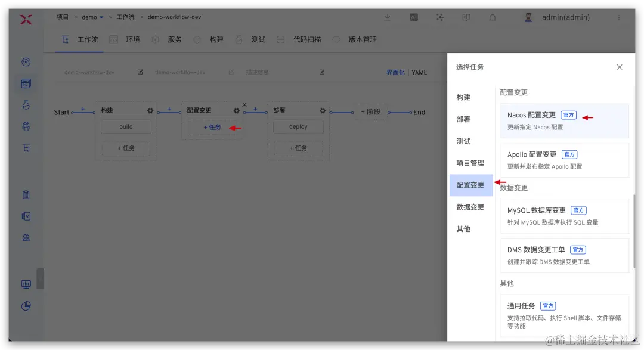Image resolution: width=644 pixels, height=350 pixels.
Task: Switch to 界面化 view mode
Action: [x=395, y=72]
